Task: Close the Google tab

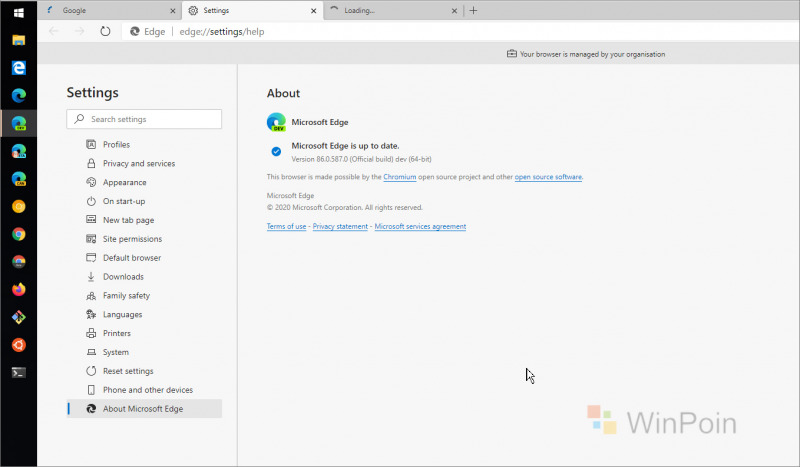Action: tap(172, 11)
